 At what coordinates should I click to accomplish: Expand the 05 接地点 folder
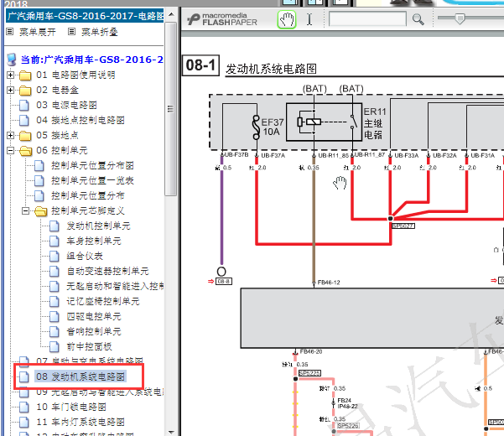10,135
